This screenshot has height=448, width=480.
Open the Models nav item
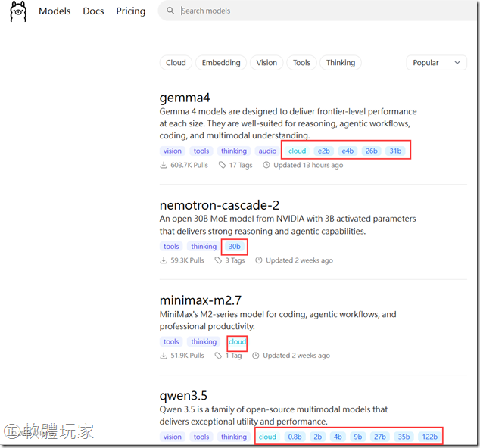coord(55,11)
